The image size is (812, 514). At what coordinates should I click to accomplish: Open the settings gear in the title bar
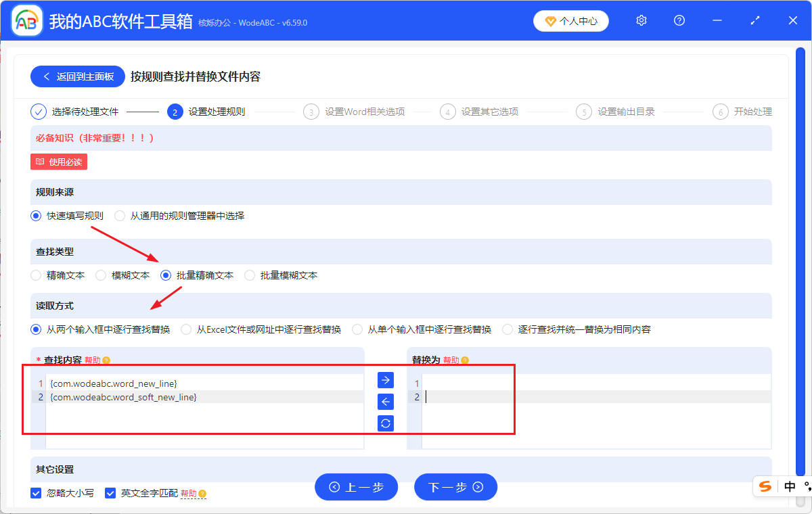tap(641, 20)
